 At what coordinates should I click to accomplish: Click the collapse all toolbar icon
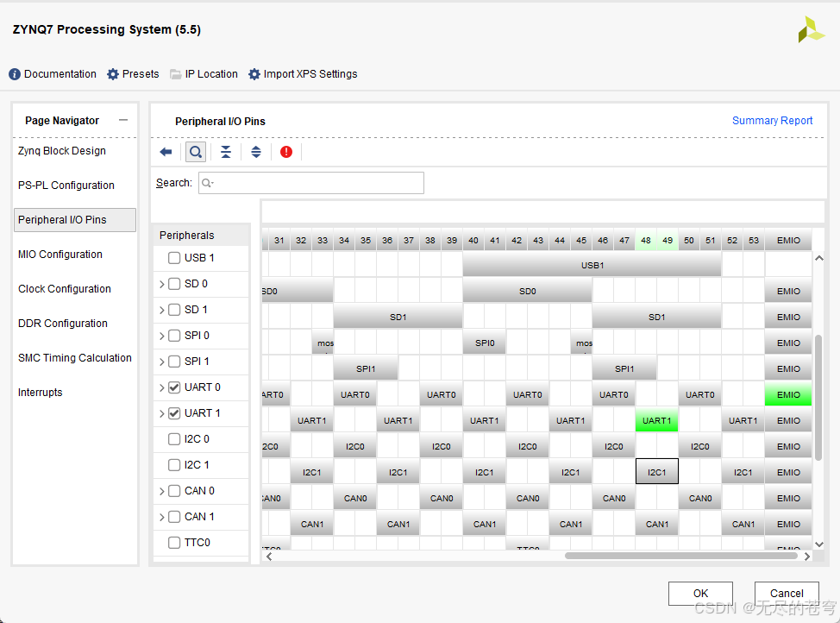click(x=226, y=152)
